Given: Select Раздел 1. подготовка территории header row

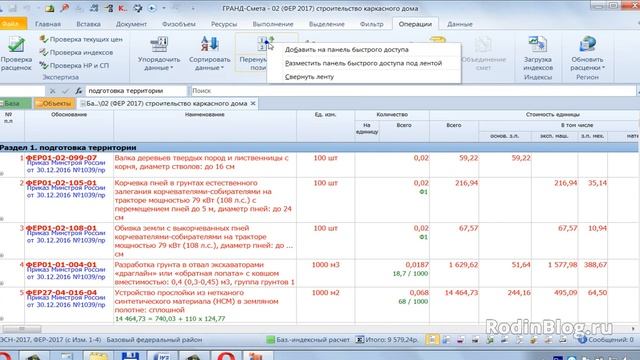Looking at the screenshot, I should click(318, 148).
